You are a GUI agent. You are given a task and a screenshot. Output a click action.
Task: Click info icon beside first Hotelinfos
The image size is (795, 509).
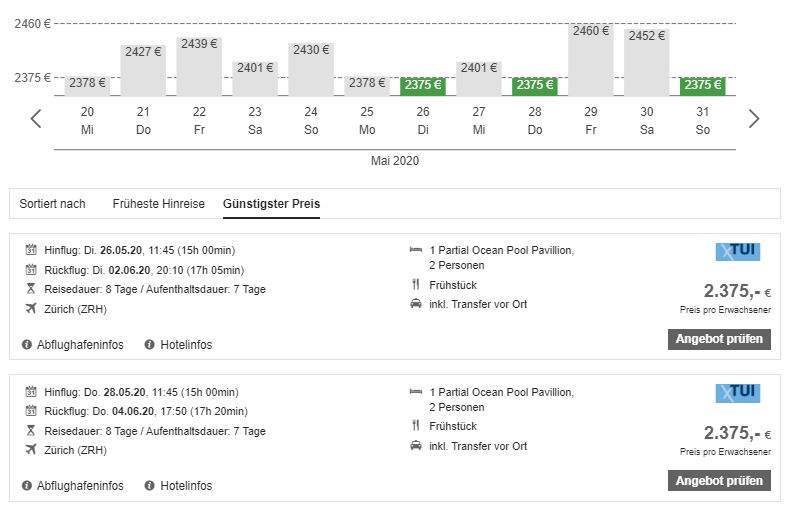pos(150,345)
